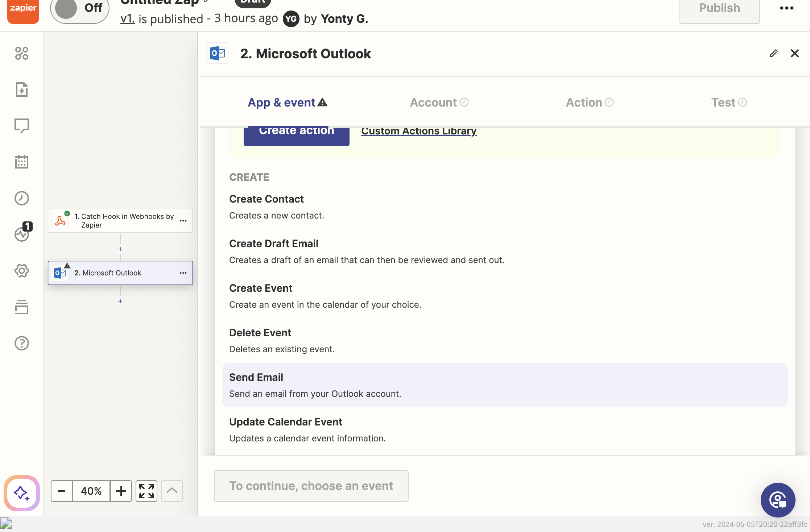Open the status activity icon with badge 1

click(22, 234)
